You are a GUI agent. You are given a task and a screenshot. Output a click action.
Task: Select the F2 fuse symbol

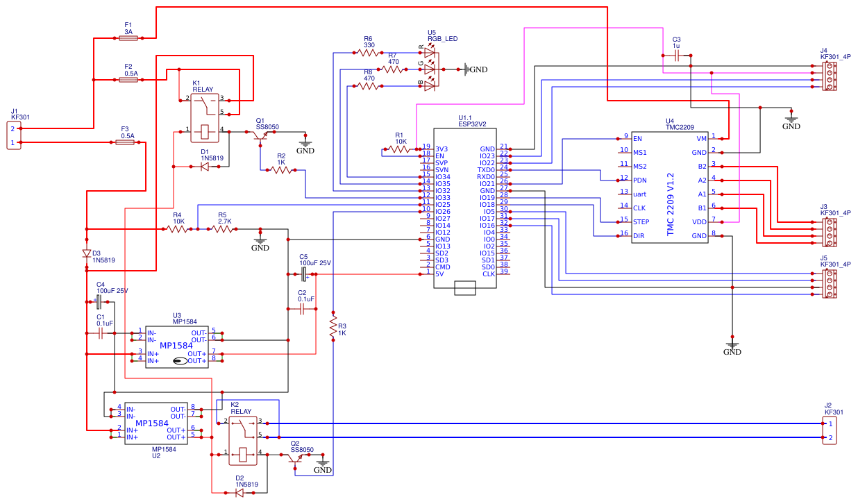click(x=128, y=80)
